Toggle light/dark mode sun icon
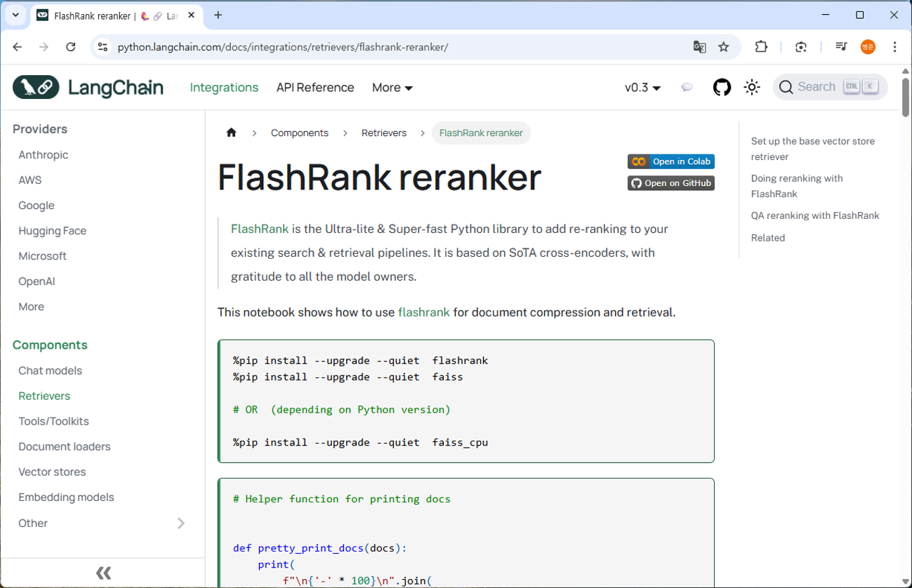This screenshot has width=912, height=588. [752, 87]
